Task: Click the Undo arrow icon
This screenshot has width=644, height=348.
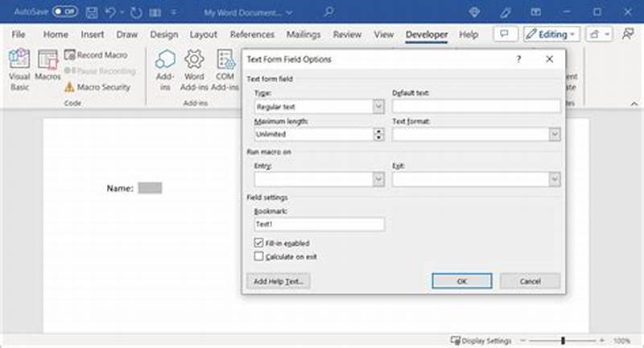Action: coord(110,13)
